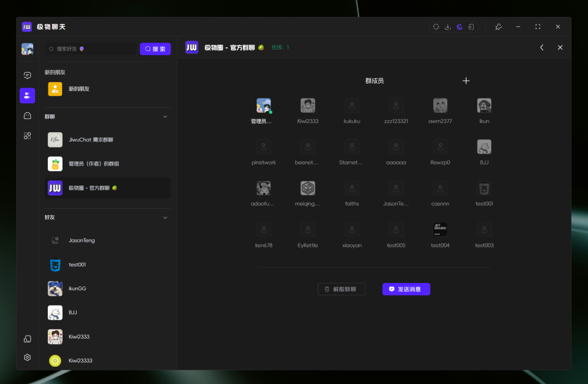Open the apps grid sidebar icon

[27, 136]
